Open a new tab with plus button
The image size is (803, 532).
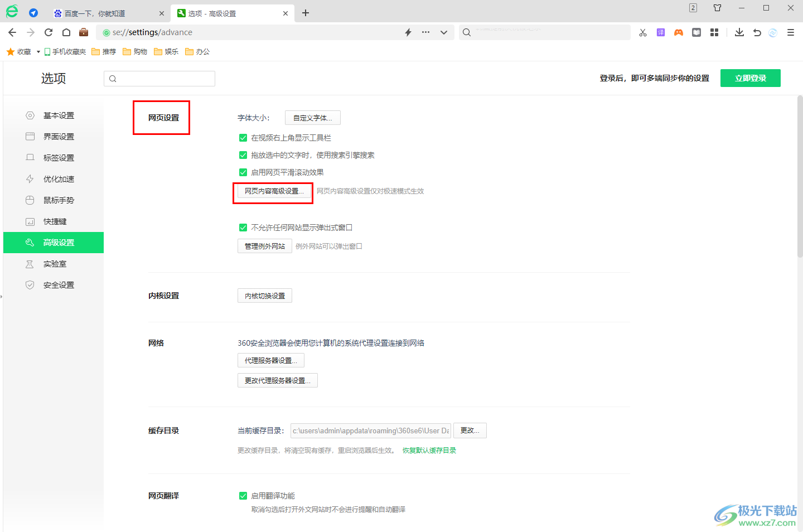tap(306, 13)
